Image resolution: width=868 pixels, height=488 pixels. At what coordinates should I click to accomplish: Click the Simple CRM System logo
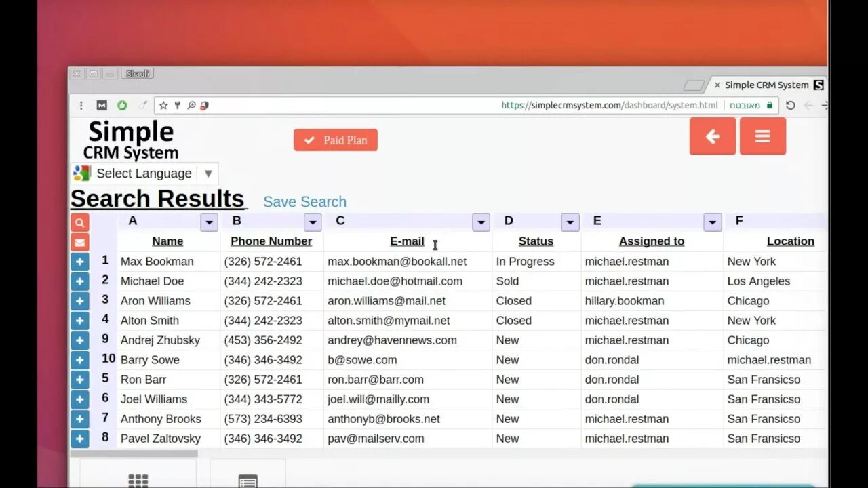point(131,140)
